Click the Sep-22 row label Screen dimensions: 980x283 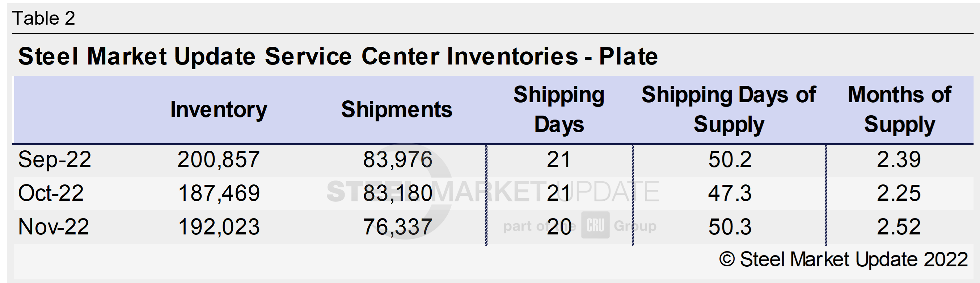click(x=54, y=159)
